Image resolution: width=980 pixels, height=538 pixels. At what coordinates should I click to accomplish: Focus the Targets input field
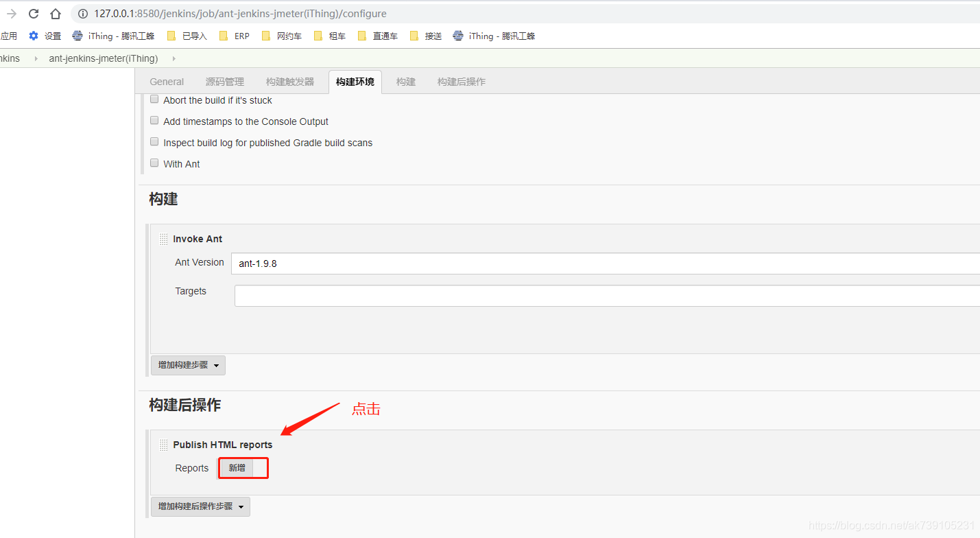click(607, 296)
